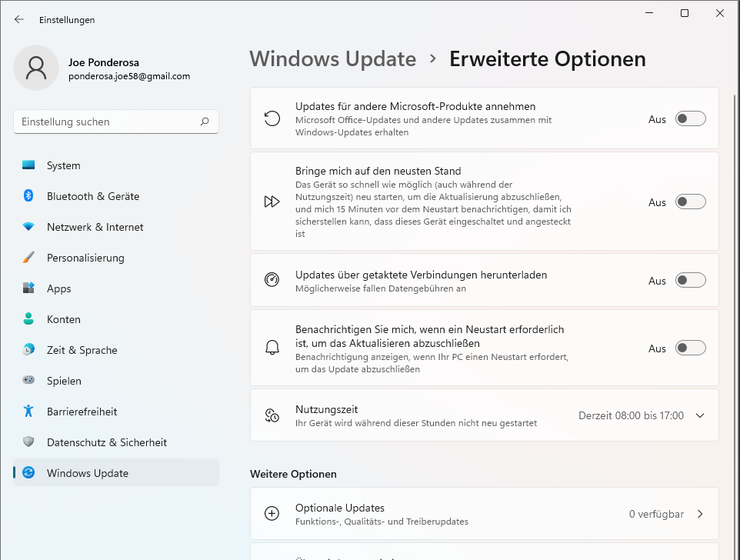Click the Einstellung suchen search field
Screen dimensions: 740x560
click(x=108, y=122)
